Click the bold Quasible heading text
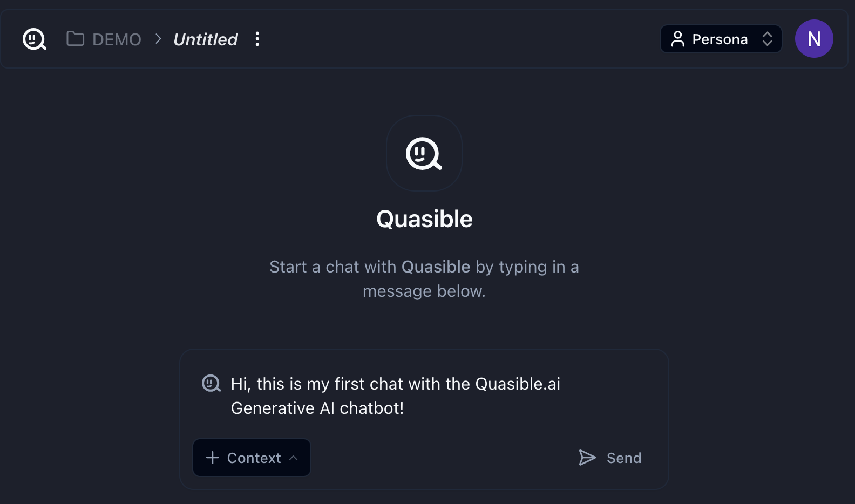Screen dimensions: 855x504 tap(424, 219)
